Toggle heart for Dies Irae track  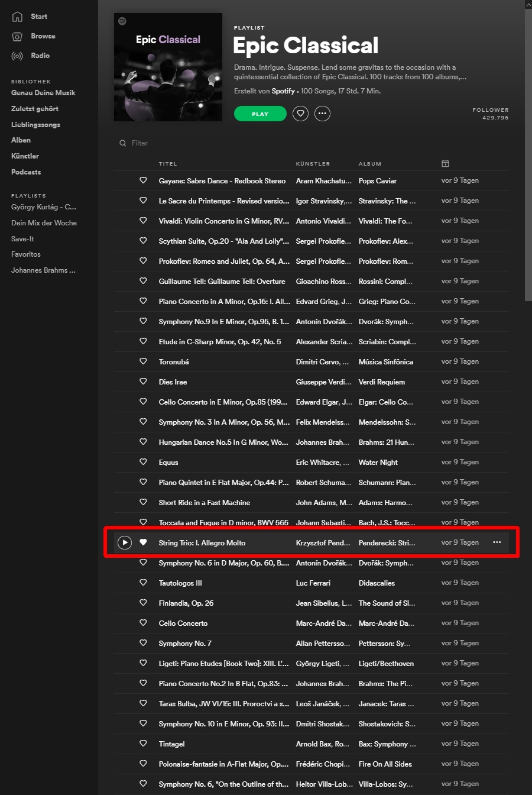click(143, 382)
